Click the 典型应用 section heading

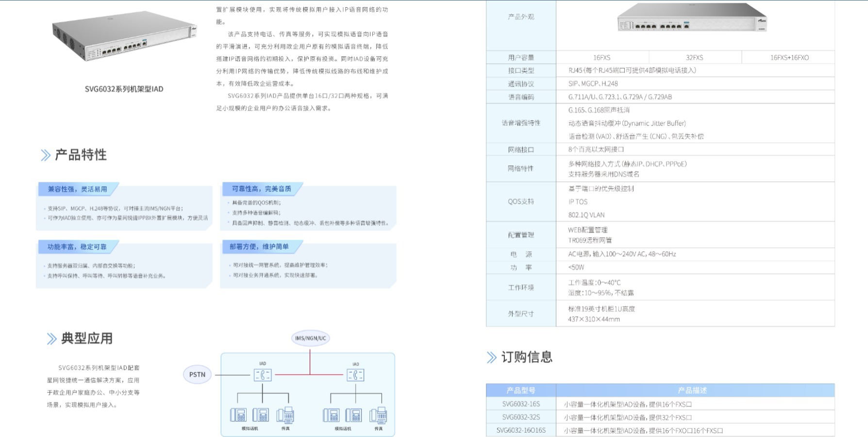click(87, 339)
